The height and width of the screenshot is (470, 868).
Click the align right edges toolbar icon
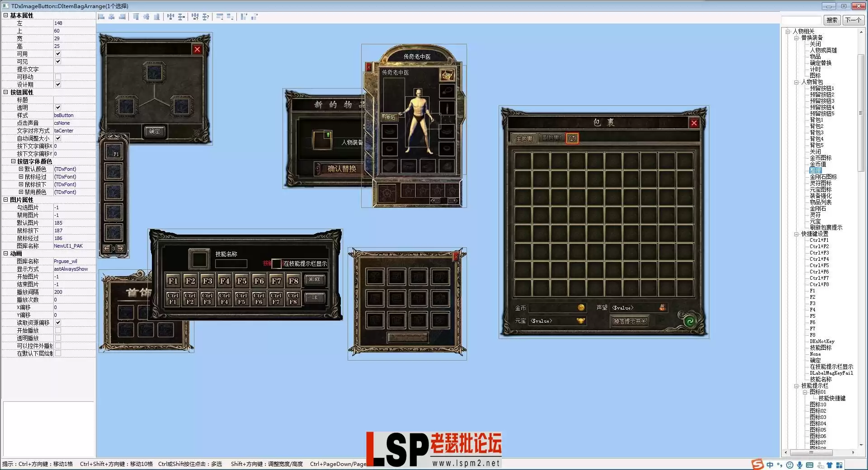(122, 17)
